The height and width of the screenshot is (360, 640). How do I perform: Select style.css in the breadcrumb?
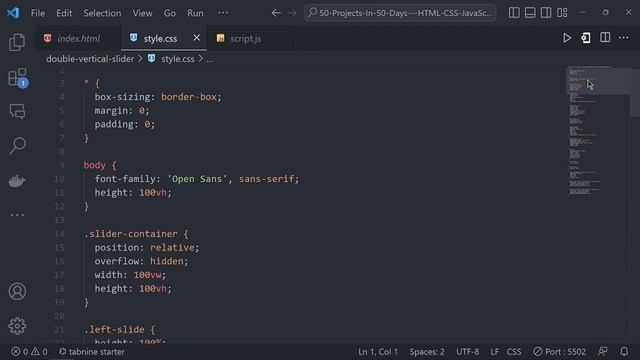point(178,59)
